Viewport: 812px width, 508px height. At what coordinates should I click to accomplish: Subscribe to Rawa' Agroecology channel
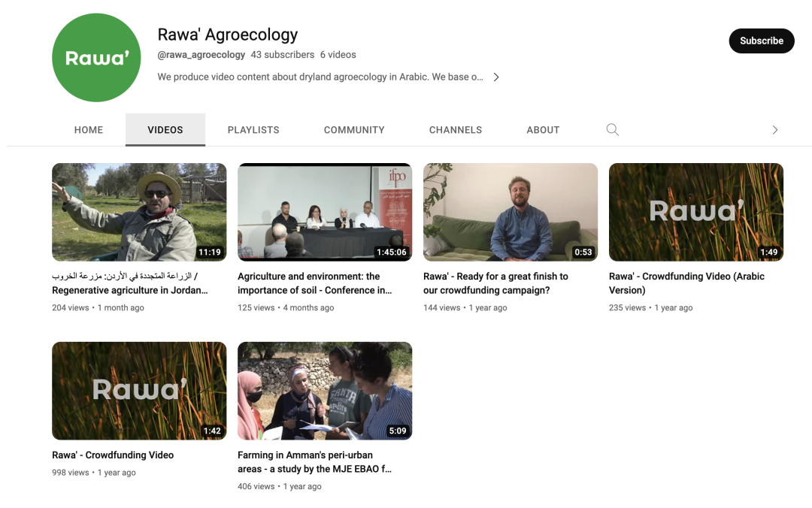pos(761,41)
